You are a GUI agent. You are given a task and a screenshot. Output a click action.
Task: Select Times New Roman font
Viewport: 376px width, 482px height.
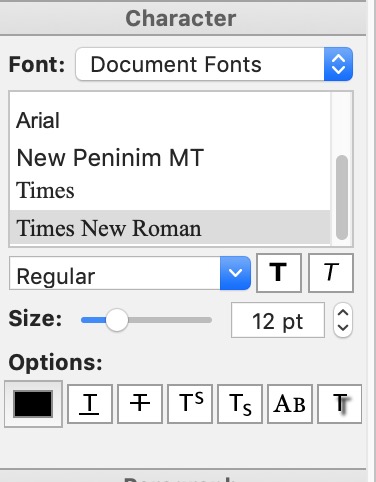pyautogui.click(x=170, y=228)
